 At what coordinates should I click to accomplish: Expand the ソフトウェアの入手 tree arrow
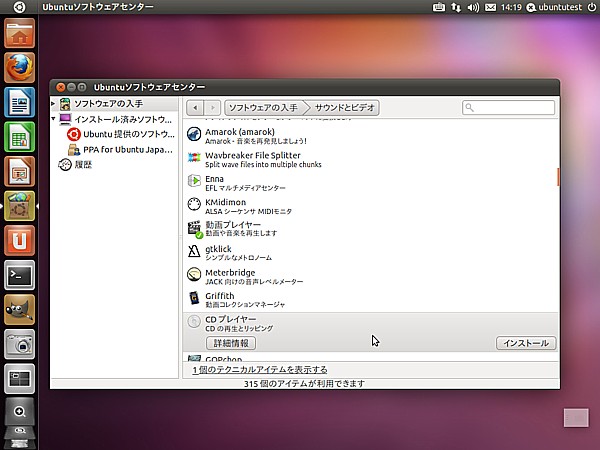click(x=53, y=104)
